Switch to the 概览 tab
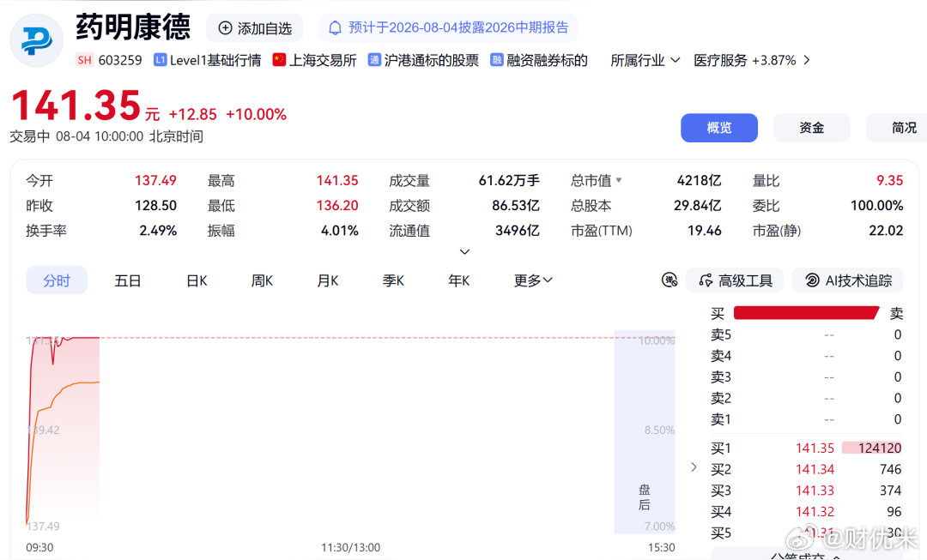 (x=719, y=128)
